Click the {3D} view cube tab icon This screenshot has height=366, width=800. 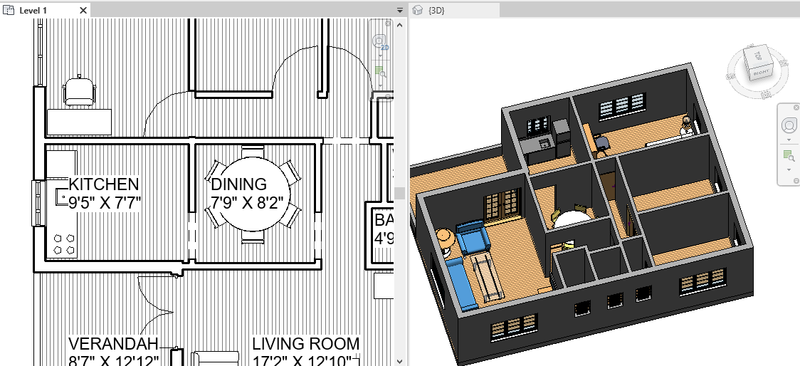(418, 10)
